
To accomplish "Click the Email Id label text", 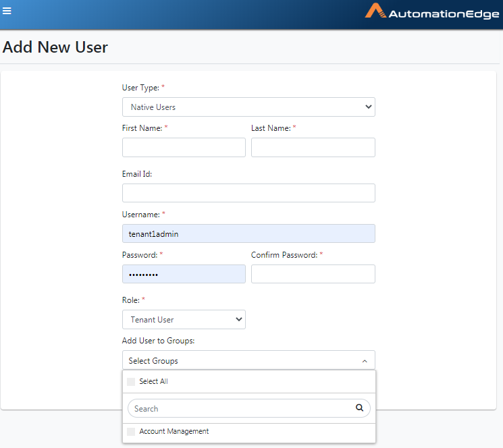I will pos(137,174).
